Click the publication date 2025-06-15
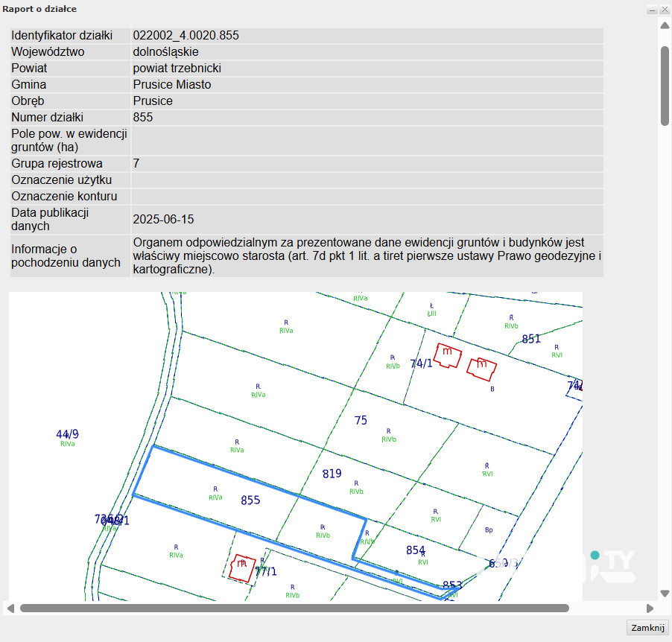This screenshot has height=642, width=672. click(163, 220)
